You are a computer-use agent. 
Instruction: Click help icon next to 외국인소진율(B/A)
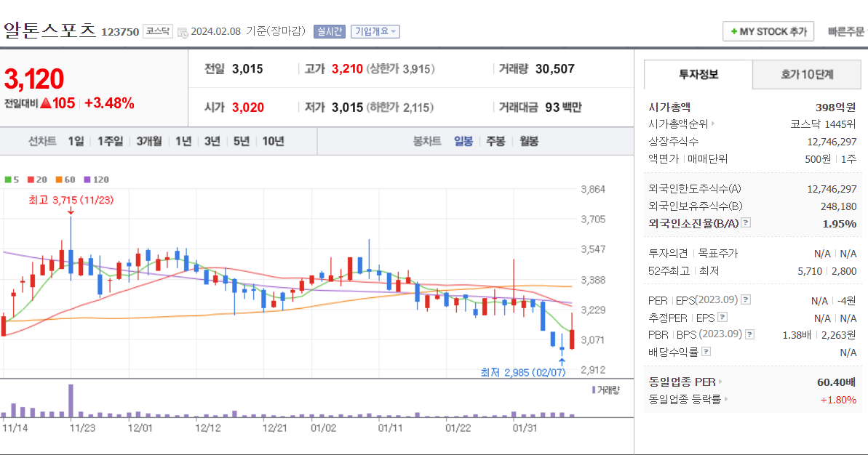coord(746,223)
